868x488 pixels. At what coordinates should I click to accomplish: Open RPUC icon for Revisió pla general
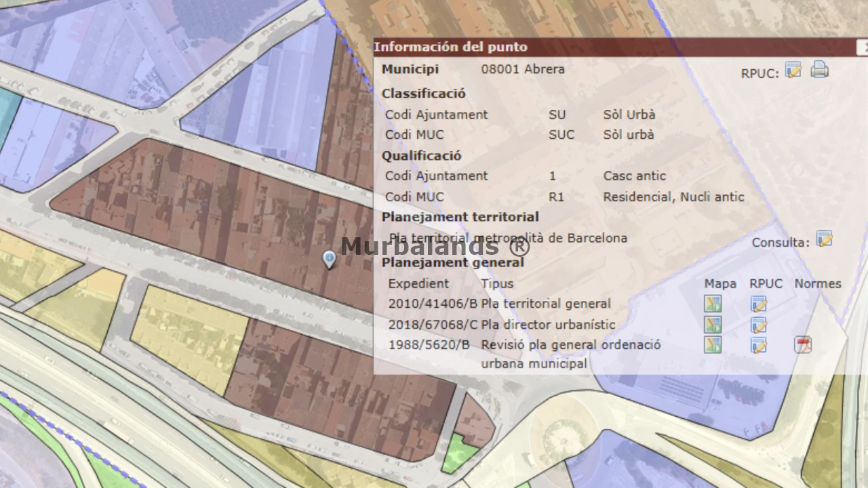click(x=758, y=345)
